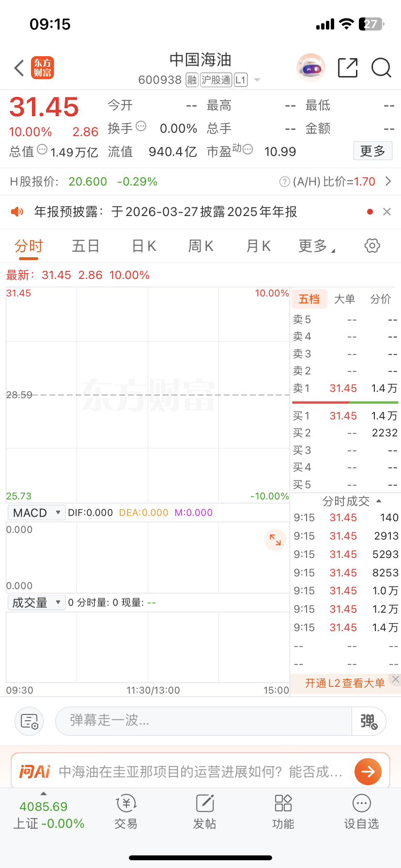Open 年报预披露 announcement text

click(x=165, y=212)
